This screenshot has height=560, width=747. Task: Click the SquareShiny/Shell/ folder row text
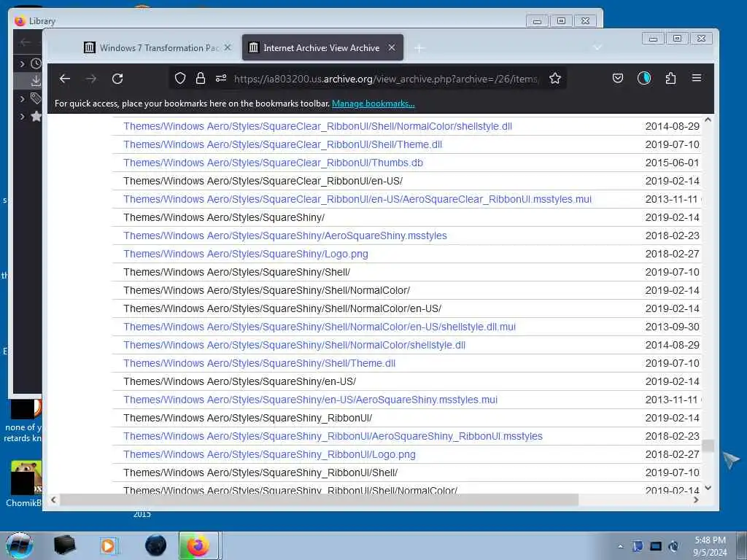pos(237,272)
